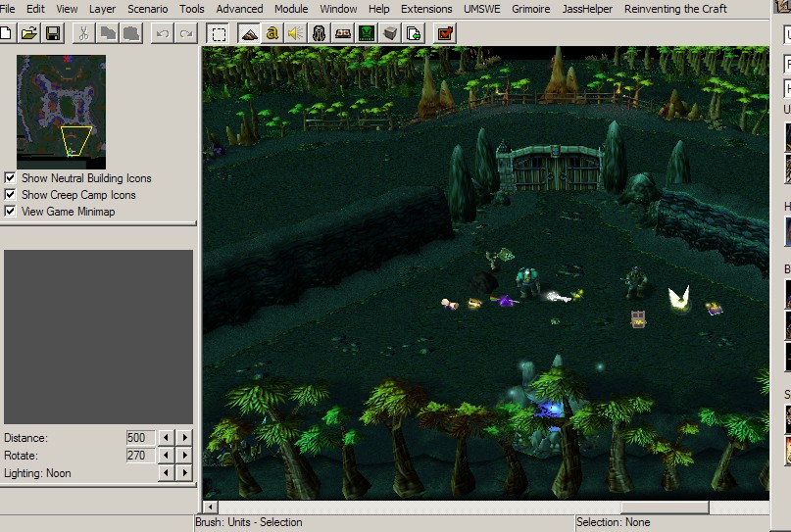
Task: Open the Tools menu
Action: [192, 9]
